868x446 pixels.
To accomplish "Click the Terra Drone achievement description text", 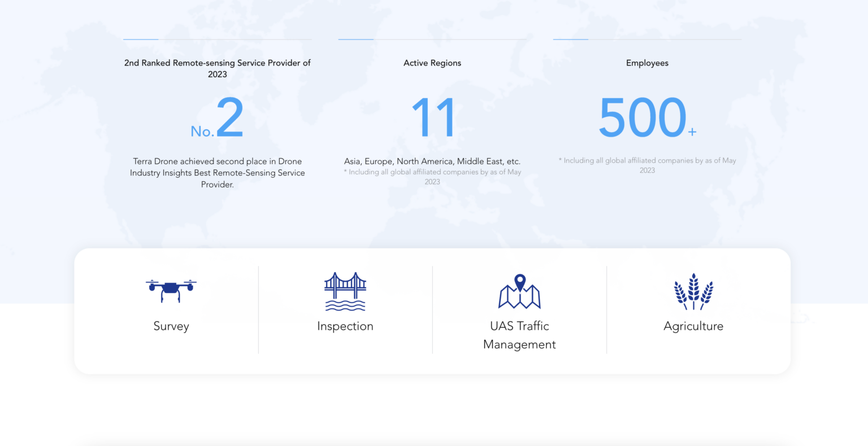I will coord(217,173).
